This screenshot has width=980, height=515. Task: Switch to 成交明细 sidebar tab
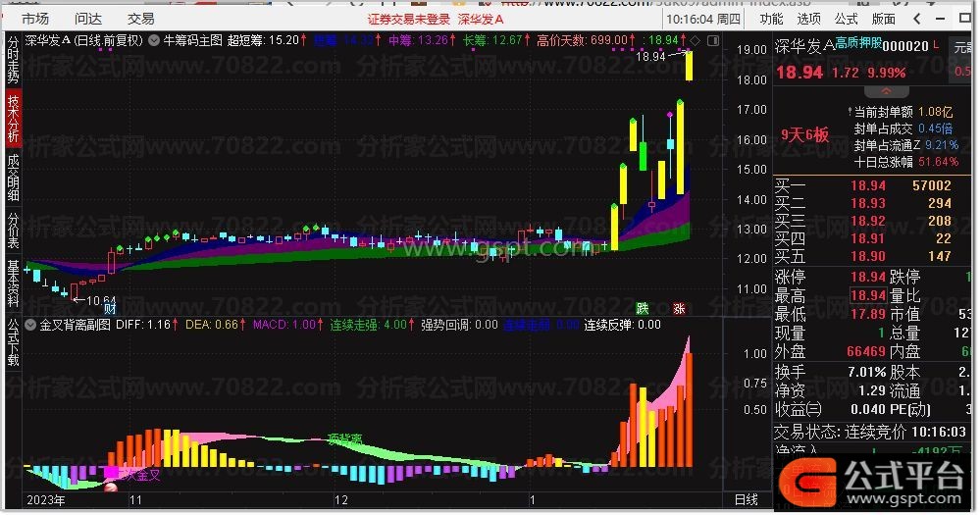[13, 178]
